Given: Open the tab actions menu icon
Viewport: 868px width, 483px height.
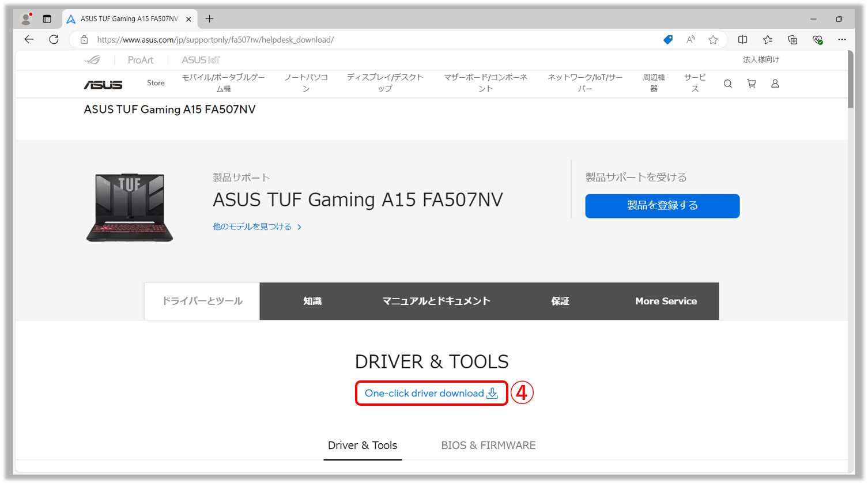Looking at the screenshot, I should click(47, 19).
